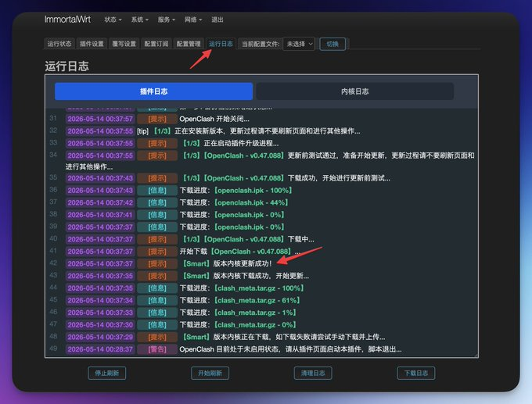532x404 pixels.
Task: Click log line '正在启动插件升级进程...'
Action: (x=231, y=143)
